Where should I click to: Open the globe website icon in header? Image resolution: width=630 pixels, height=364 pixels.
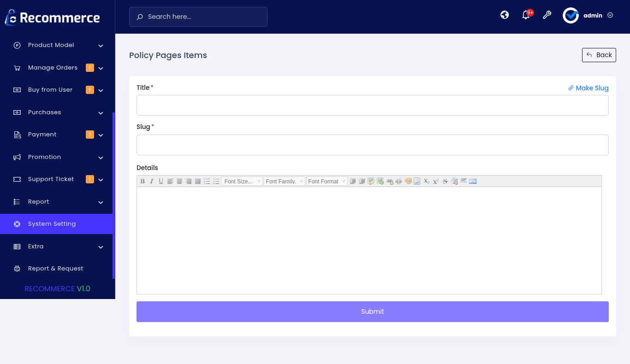(505, 15)
